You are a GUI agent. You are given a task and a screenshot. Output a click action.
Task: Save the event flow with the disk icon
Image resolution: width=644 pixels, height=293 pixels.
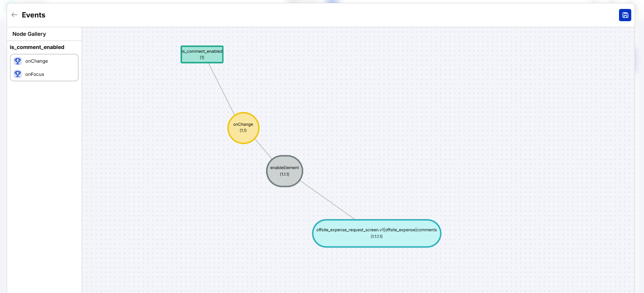(625, 15)
